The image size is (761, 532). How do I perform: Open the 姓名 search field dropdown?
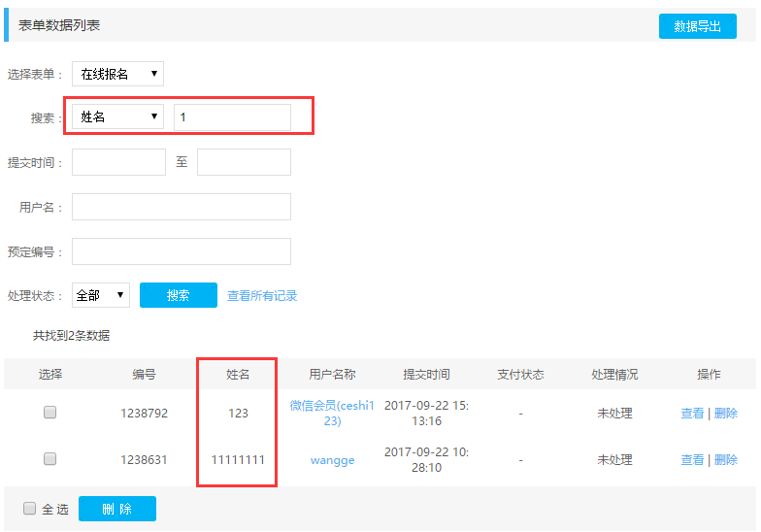click(117, 117)
